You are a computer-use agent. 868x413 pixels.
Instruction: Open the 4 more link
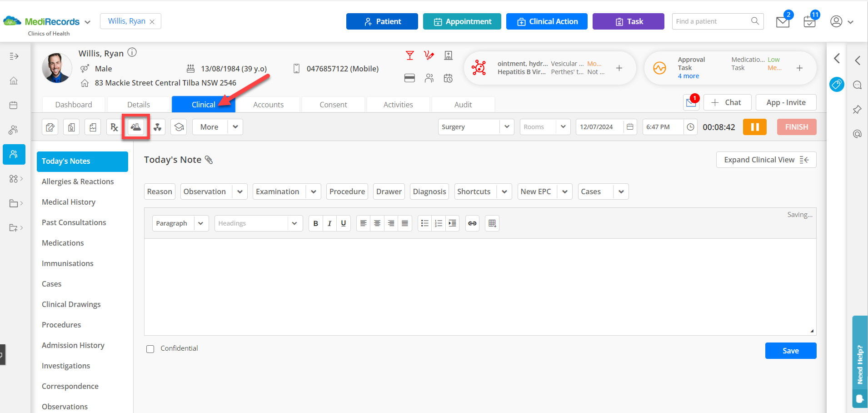(688, 76)
